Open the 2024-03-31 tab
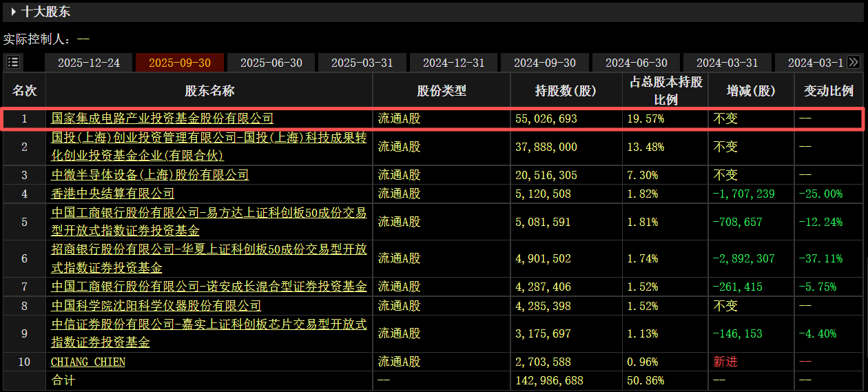Image resolution: width=868 pixels, height=392 pixels. (x=727, y=63)
